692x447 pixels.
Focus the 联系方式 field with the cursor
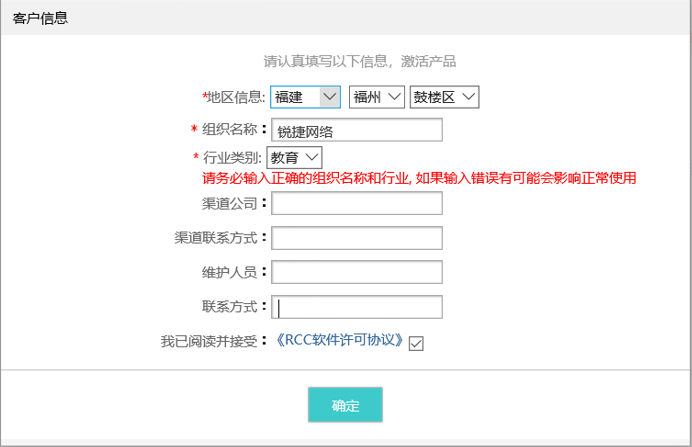(357, 307)
